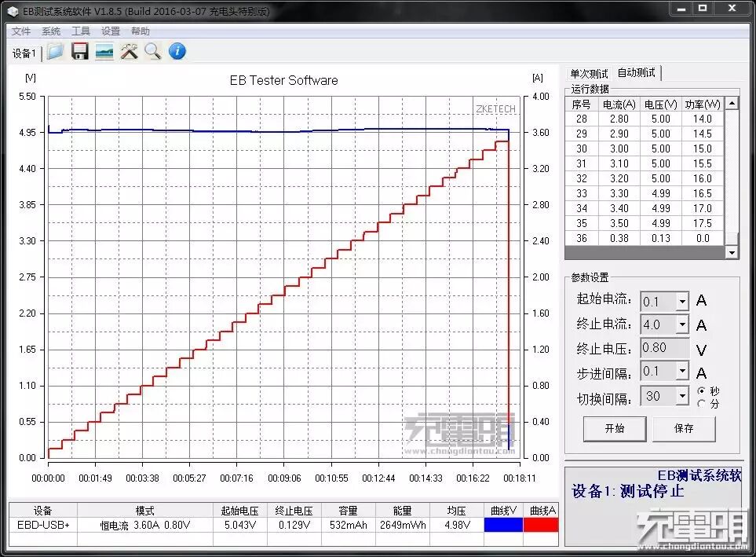Open the 工具 menu
The width and height of the screenshot is (756, 557).
[81, 31]
